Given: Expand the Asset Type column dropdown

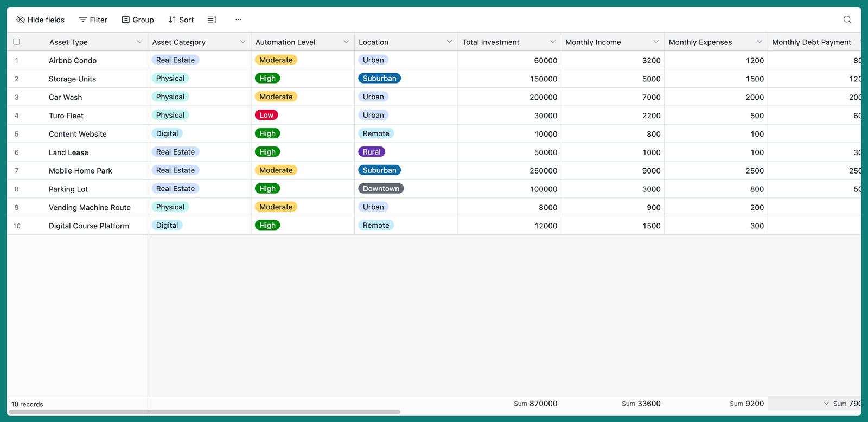Looking at the screenshot, I should [139, 42].
